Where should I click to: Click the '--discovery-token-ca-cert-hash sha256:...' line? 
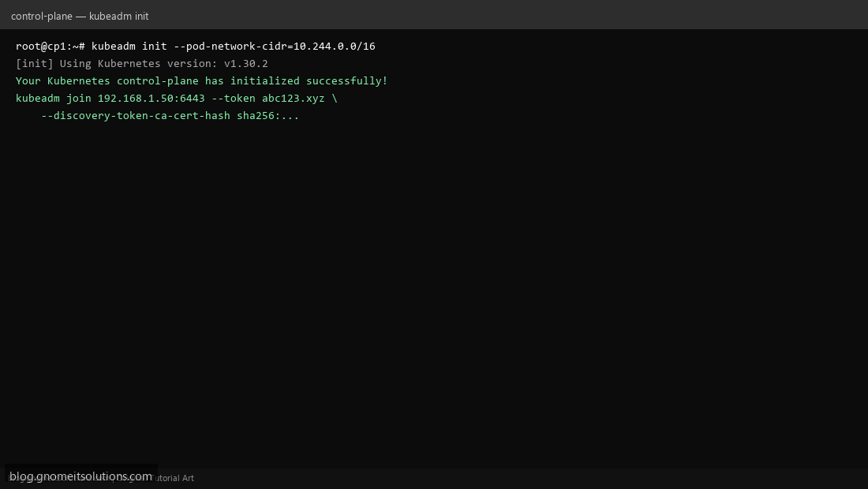click(x=170, y=116)
